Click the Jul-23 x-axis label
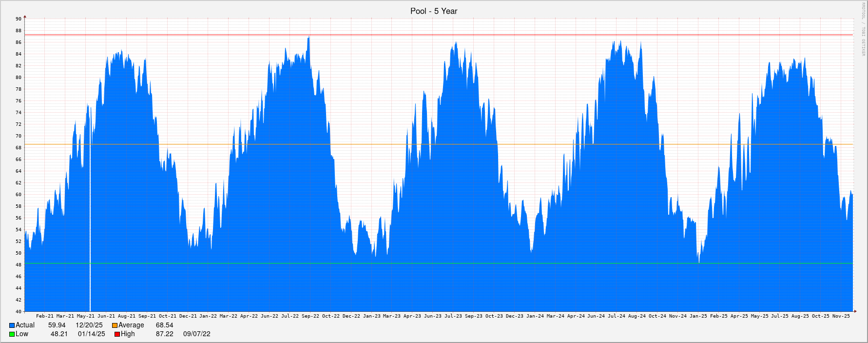The height and width of the screenshot is (343, 868). [x=453, y=316]
